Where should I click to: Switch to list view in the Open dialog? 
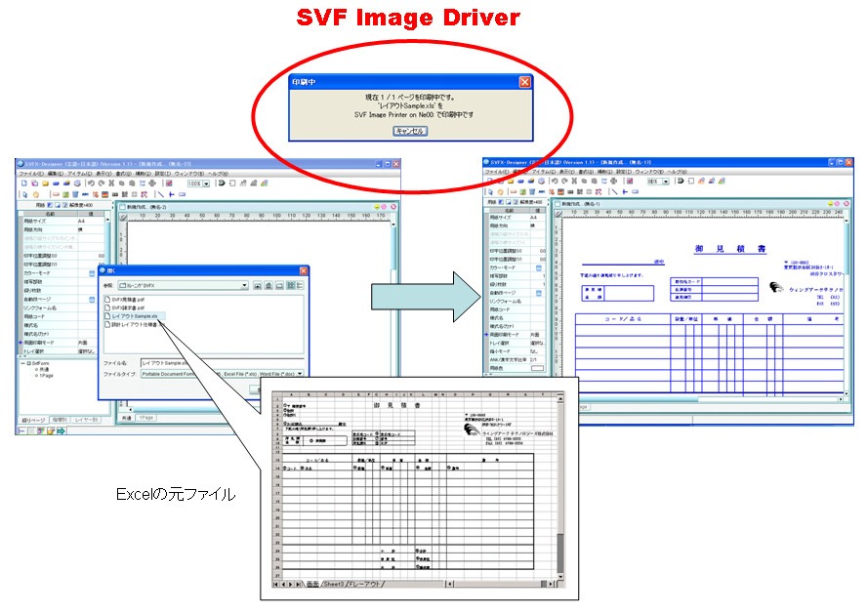pyautogui.click(x=291, y=286)
